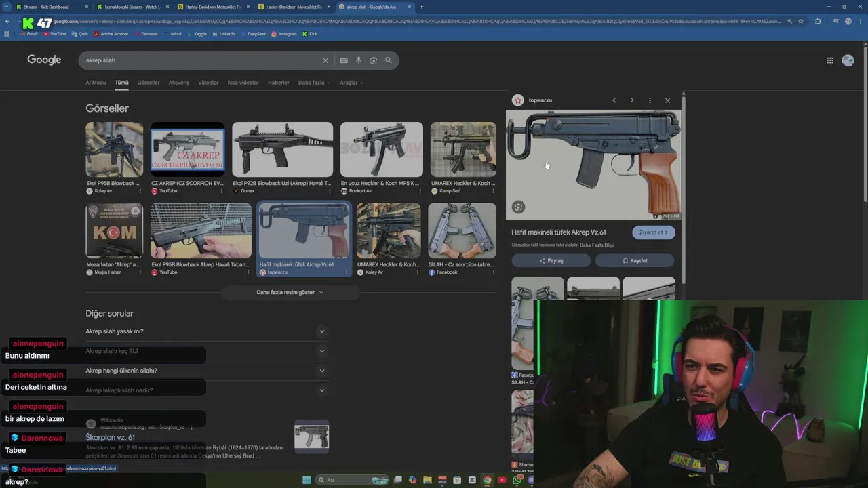Open the AI Modu search tab
Screen dimensions: 868x488
[96, 83]
